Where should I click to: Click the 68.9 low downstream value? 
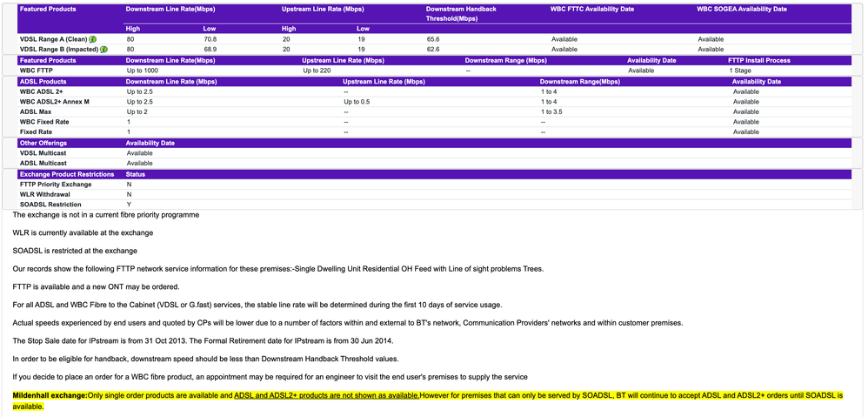[x=210, y=50]
